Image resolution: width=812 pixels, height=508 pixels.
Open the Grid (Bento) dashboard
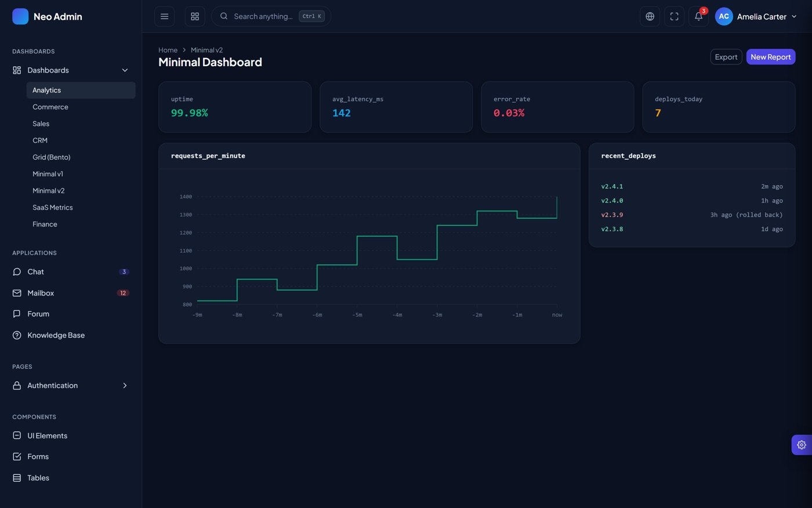[x=81, y=157]
